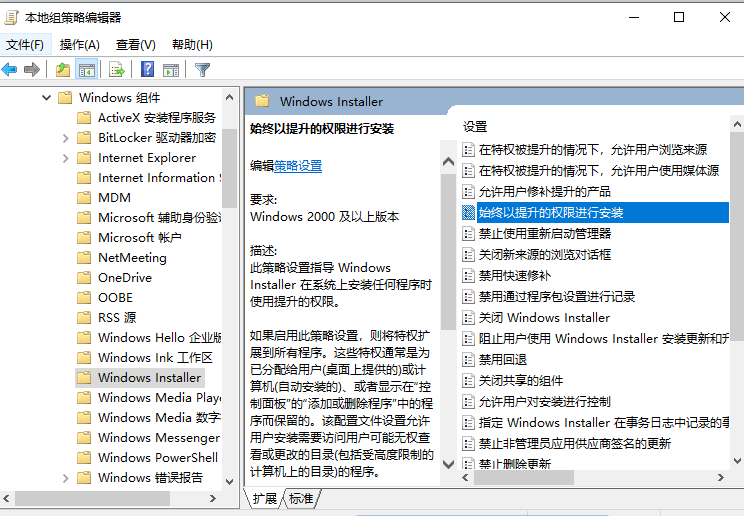Image resolution: width=744 pixels, height=516 pixels.
Task: Expand the Internet Explorer node
Action: (x=65, y=158)
